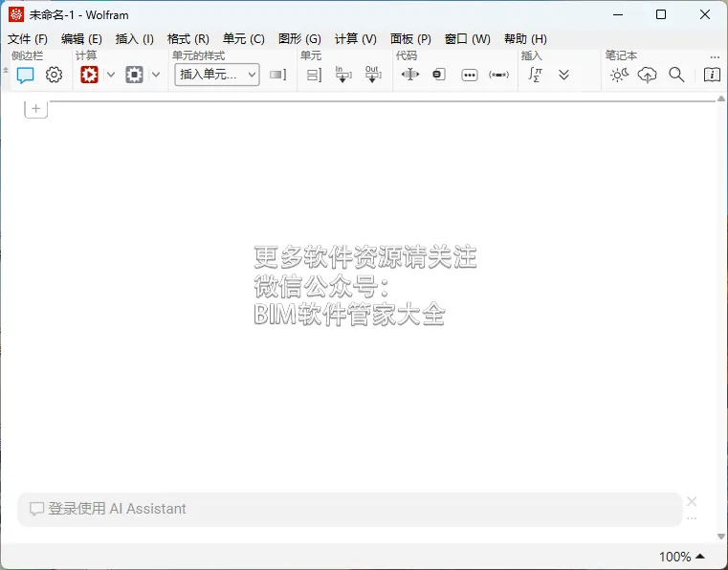Image resolution: width=728 pixels, height=570 pixels.
Task: Open the 100% zoom level menu
Action: click(681, 556)
